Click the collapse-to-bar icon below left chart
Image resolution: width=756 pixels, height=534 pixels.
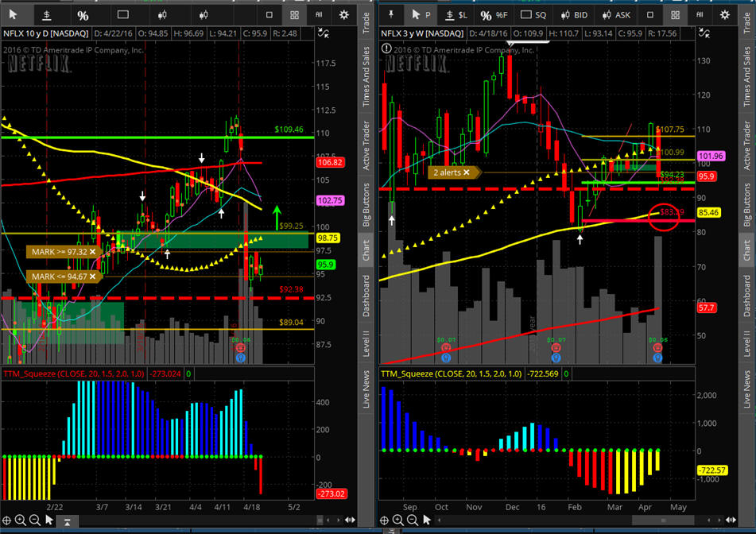(67, 521)
